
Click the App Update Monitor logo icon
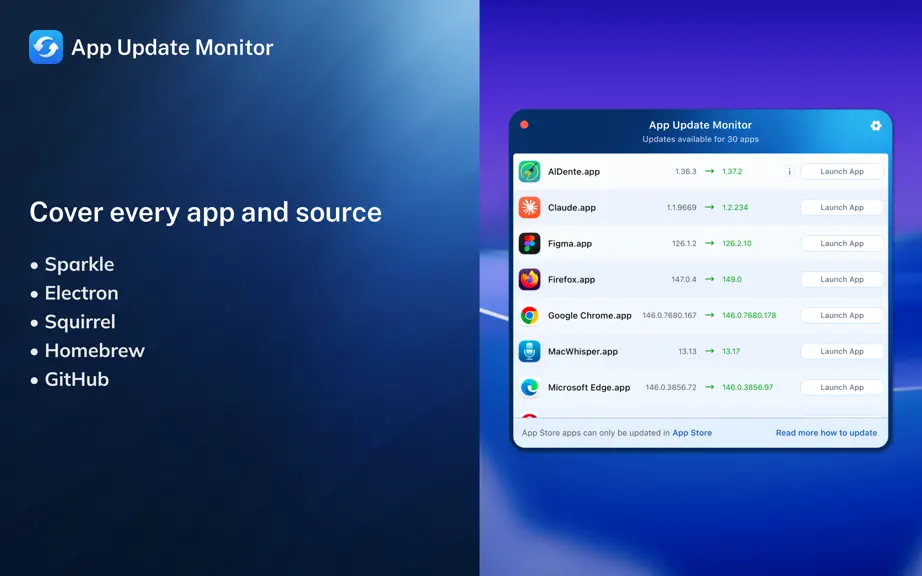[x=46, y=47]
